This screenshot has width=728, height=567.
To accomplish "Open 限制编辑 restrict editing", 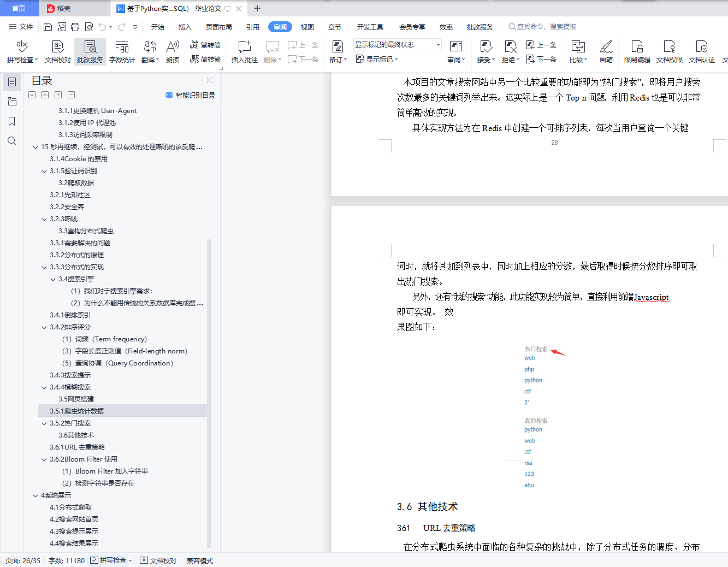I will coord(637,52).
